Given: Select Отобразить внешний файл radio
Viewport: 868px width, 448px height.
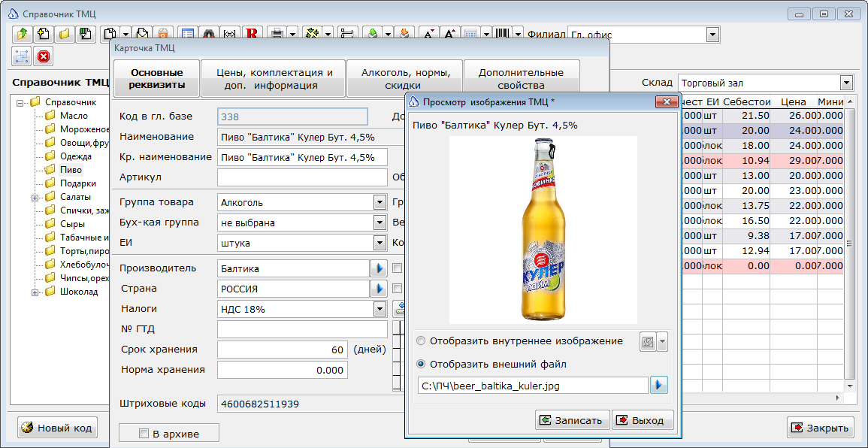Looking at the screenshot, I should coord(422,365).
